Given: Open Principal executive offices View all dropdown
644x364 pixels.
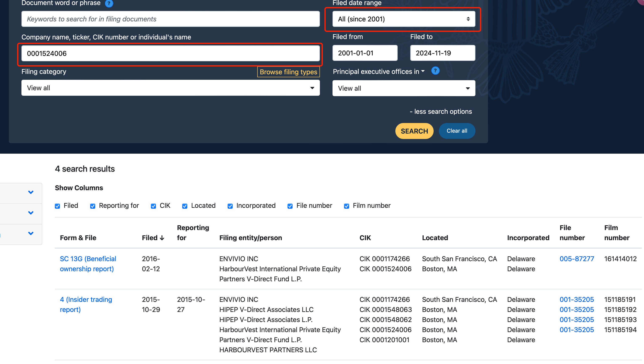Looking at the screenshot, I should pyautogui.click(x=404, y=88).
